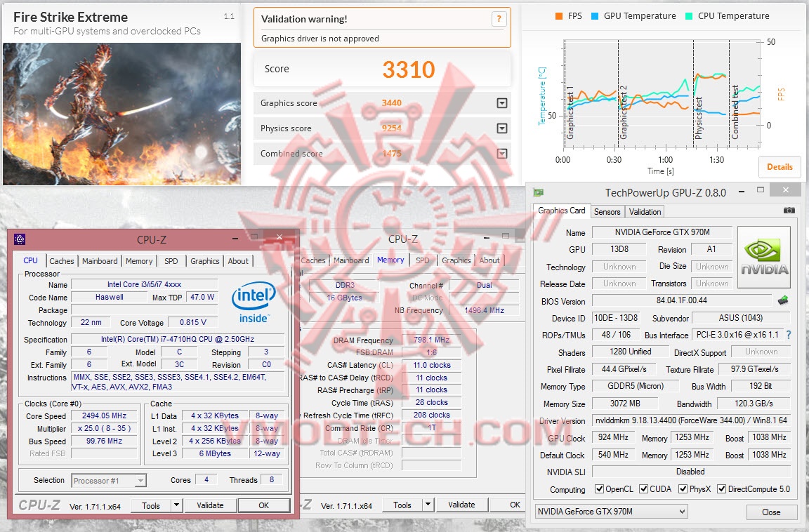Click the Fire Strike Extreme artwork thumbnail
809x532 pixels.
[x=121, y=114]
